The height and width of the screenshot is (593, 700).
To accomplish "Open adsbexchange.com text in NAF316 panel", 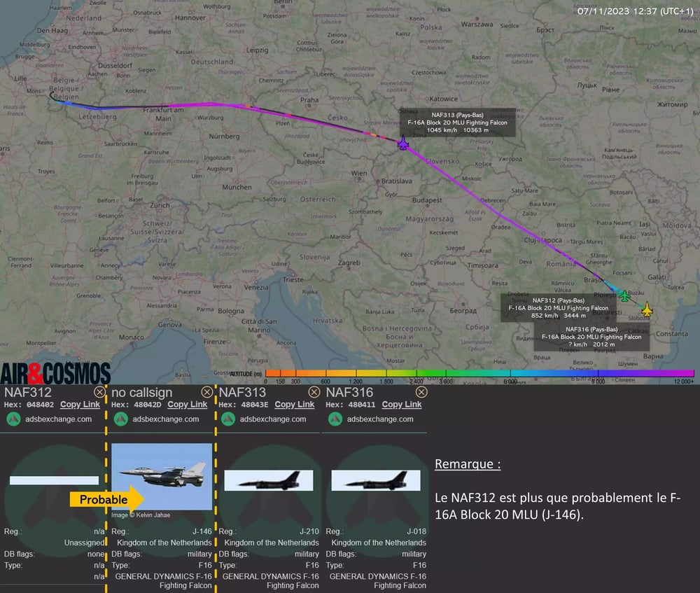I will [x=380, y=419].
